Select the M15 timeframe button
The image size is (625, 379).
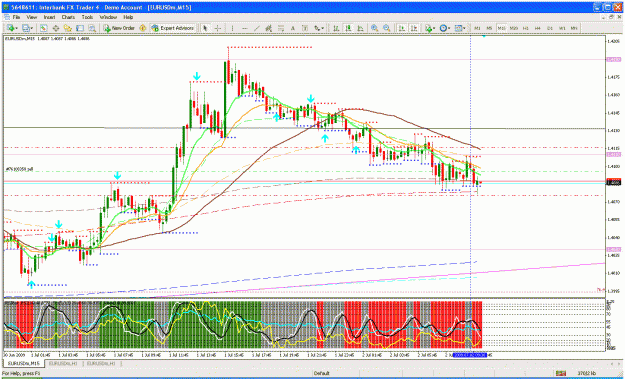pyautogui.click(x=501, y=28)
